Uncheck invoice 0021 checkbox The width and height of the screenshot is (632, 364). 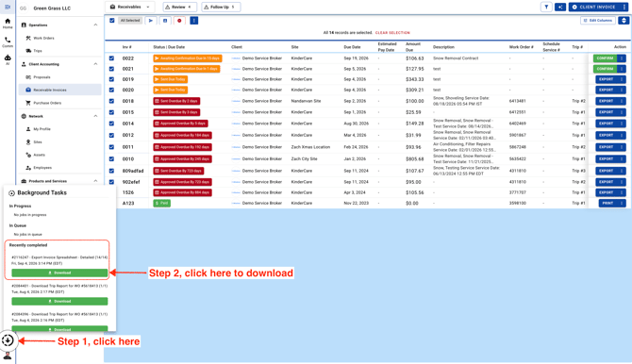coord(111,69)
